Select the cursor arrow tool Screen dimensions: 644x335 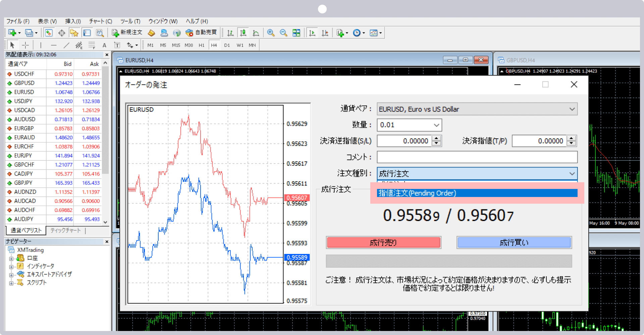coord(12,45)
